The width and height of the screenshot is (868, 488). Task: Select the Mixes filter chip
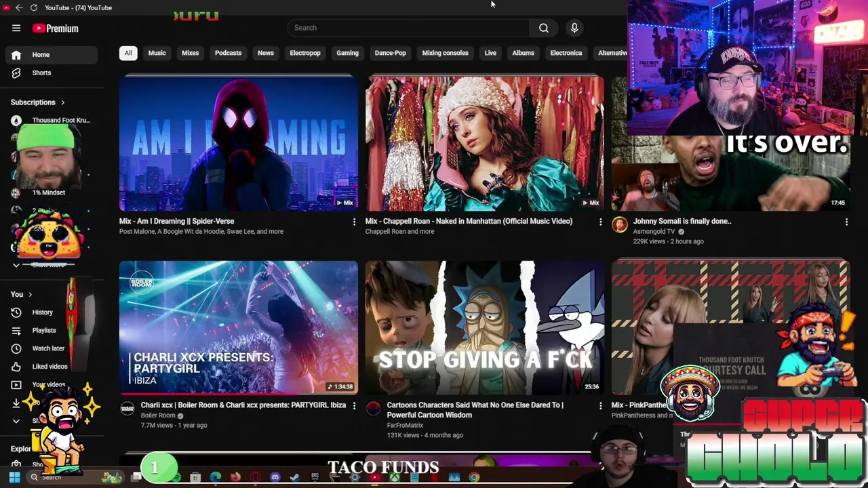click(x=190, y=53)
